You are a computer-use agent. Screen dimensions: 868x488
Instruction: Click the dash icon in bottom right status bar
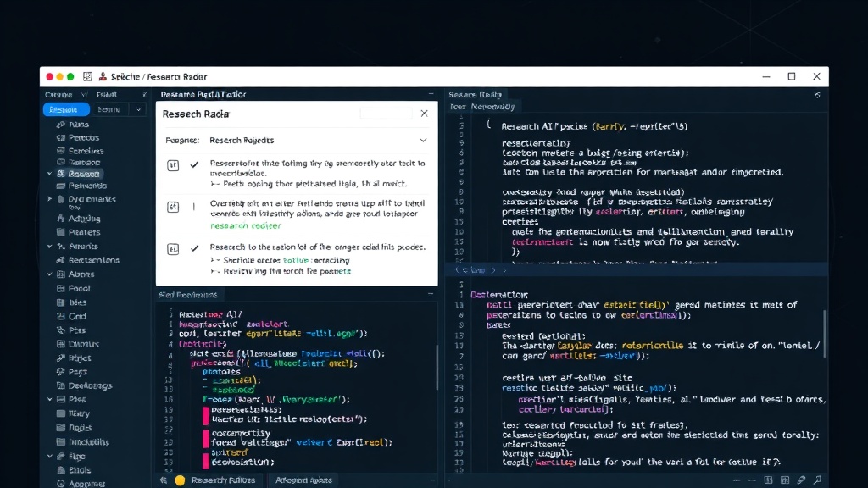(752, 480)
